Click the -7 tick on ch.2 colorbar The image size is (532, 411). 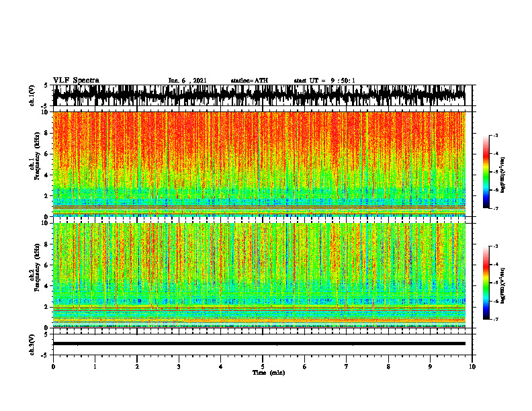496,319
